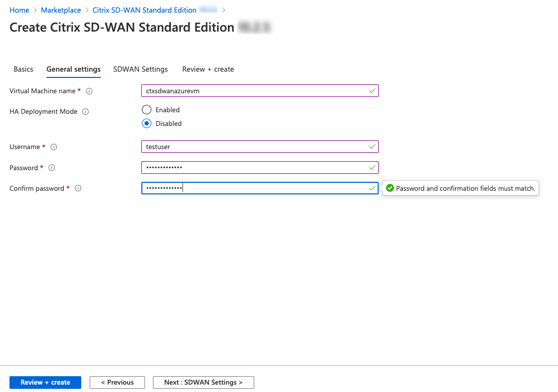Click info icon next to Confirm password
This screenshot has height=392, width=558.
(x=78, y=188)
